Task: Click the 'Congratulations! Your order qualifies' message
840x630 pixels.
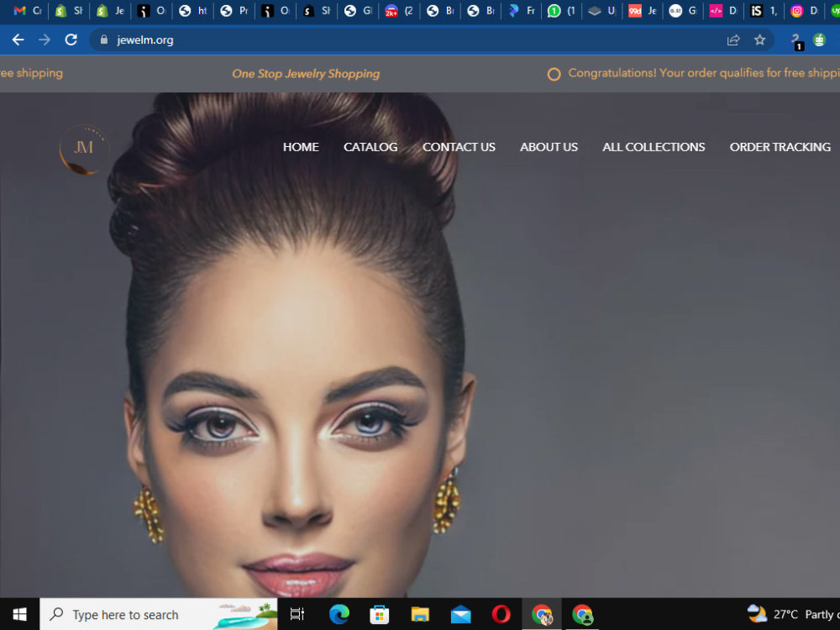Action: click(703, 73)
